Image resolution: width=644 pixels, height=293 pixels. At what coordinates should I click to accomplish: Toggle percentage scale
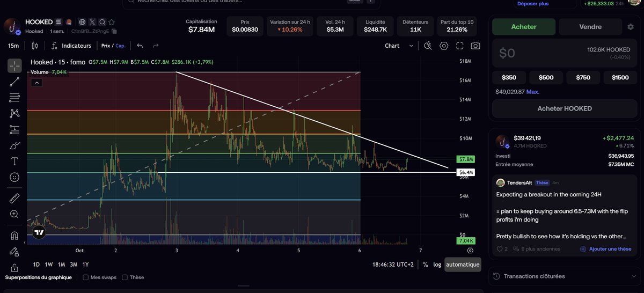tap(426, 265)
